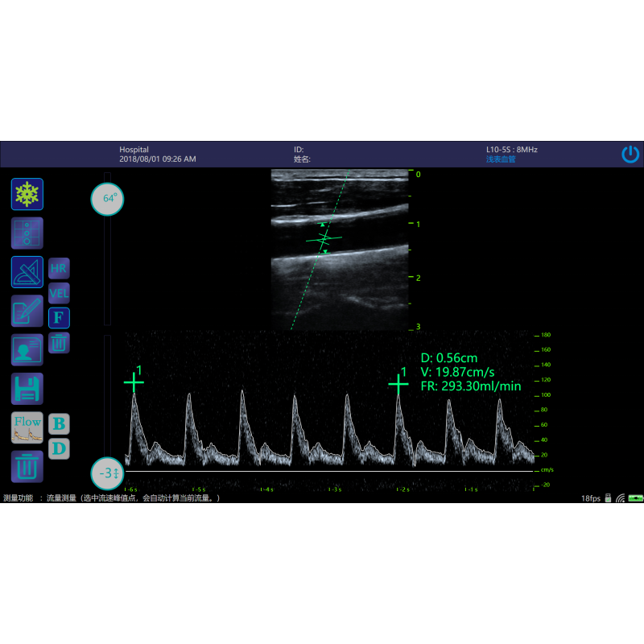Switch to D mode
644x644 pixels.
pos(58,448)
